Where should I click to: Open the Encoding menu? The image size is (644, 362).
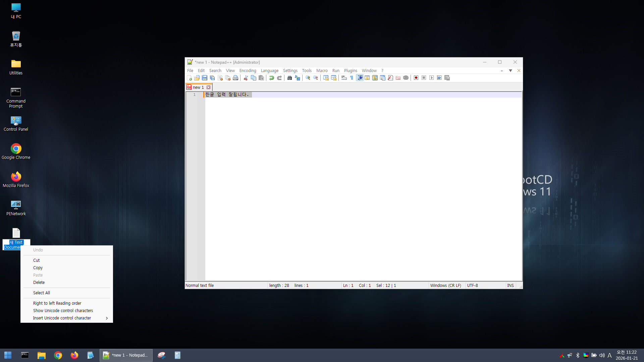pos(248,71)
